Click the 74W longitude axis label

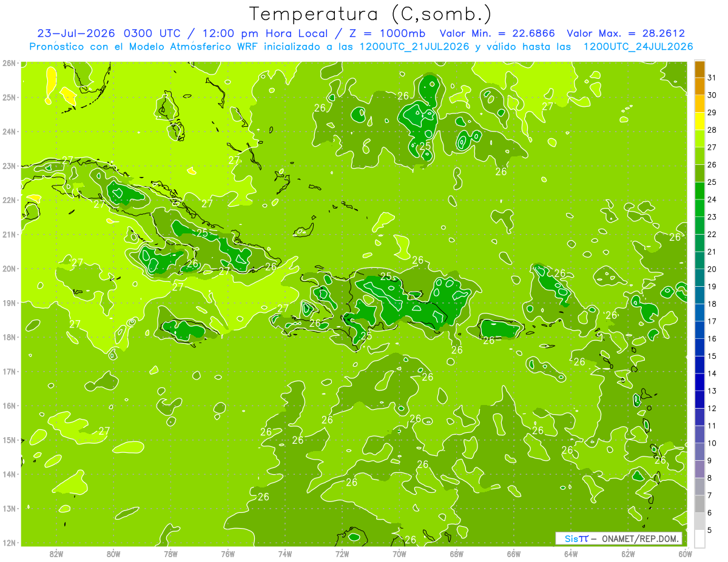285,554
